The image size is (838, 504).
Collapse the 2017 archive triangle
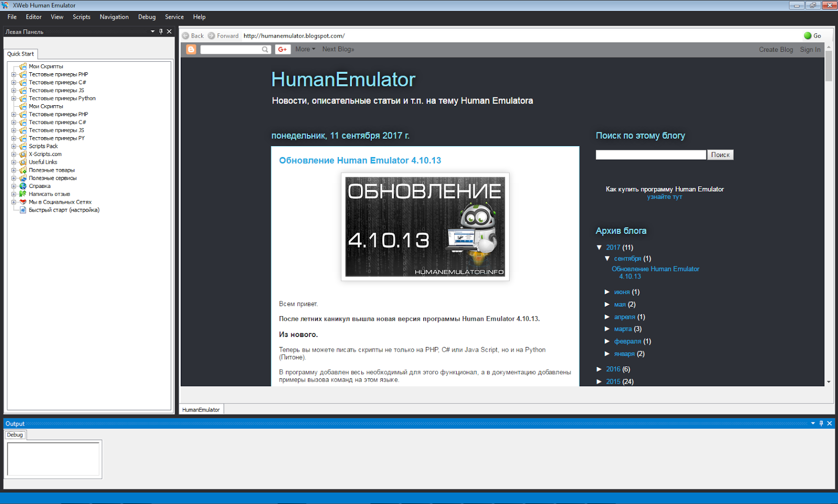click(600, 248)
